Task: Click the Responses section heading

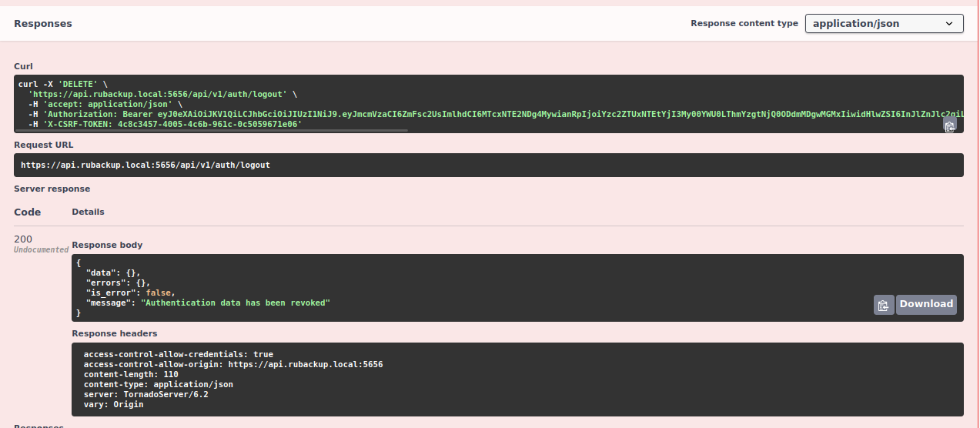Action: coord(43,24)
